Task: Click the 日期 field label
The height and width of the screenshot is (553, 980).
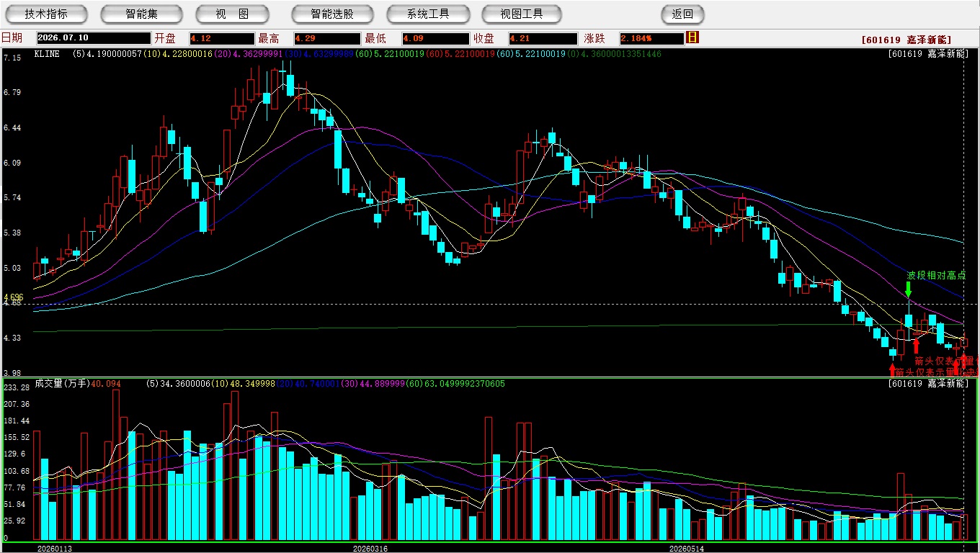Action: point(12,38)
